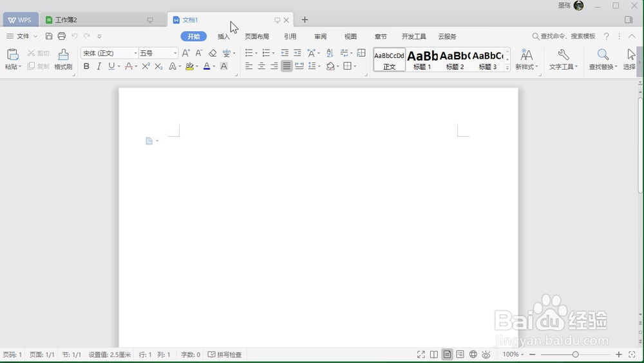Expand borders dropdown arrow
Image resolution: width=644 pixels, height=363 pixels.
click(x=355, y=66)
